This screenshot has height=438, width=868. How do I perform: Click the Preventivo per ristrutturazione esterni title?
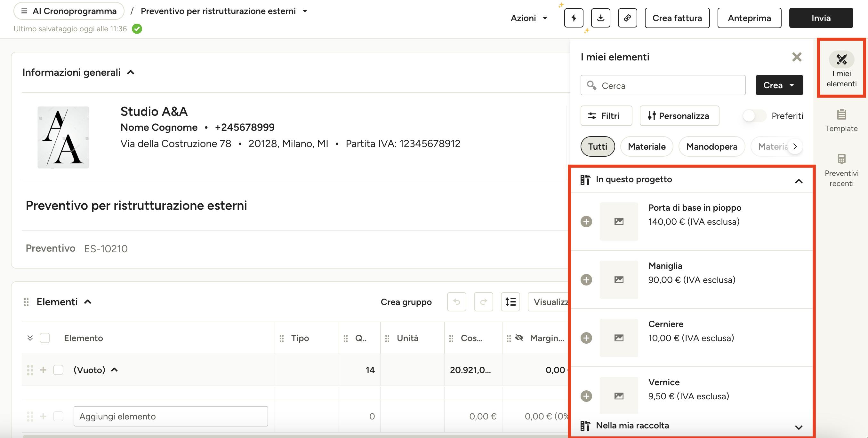click(136, 205)
